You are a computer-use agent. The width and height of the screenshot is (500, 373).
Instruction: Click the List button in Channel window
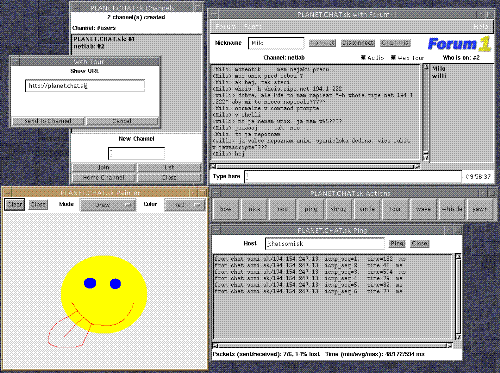(169, 167)
